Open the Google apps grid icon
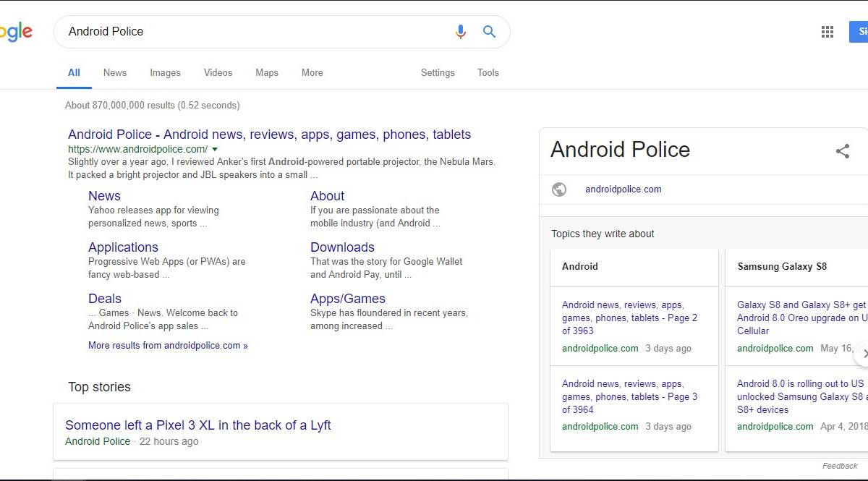The width and height of the screenshot is (868, 481). (827, 32)
